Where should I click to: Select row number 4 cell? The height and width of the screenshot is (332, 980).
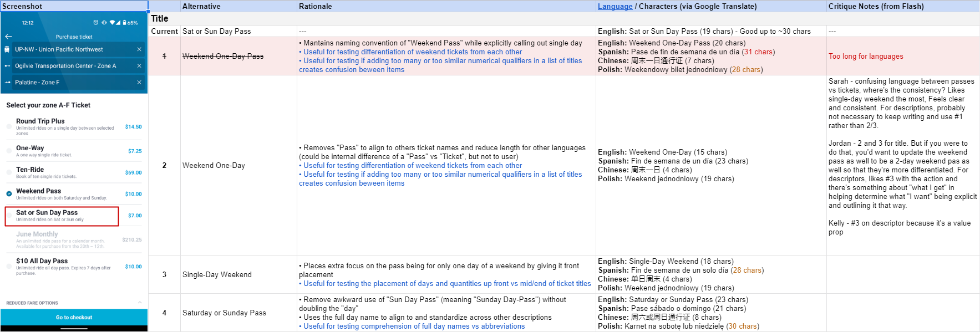tap(165, 313)
